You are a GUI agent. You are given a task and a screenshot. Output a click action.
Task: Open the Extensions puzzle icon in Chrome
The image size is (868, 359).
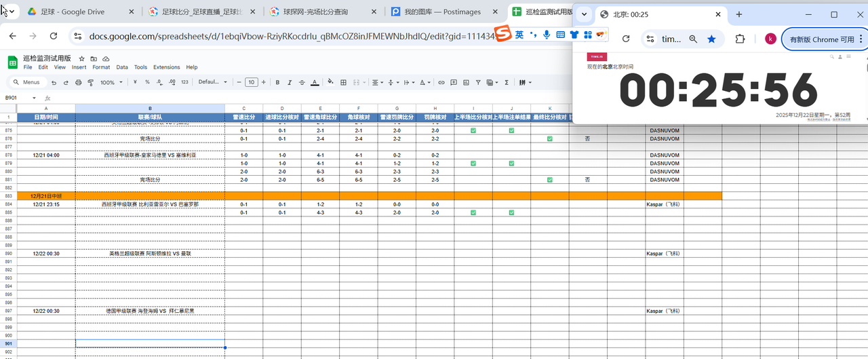(741, 39)
